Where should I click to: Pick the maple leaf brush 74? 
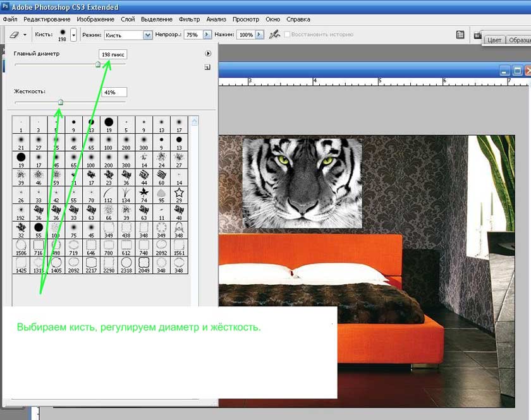pos(143,193)
